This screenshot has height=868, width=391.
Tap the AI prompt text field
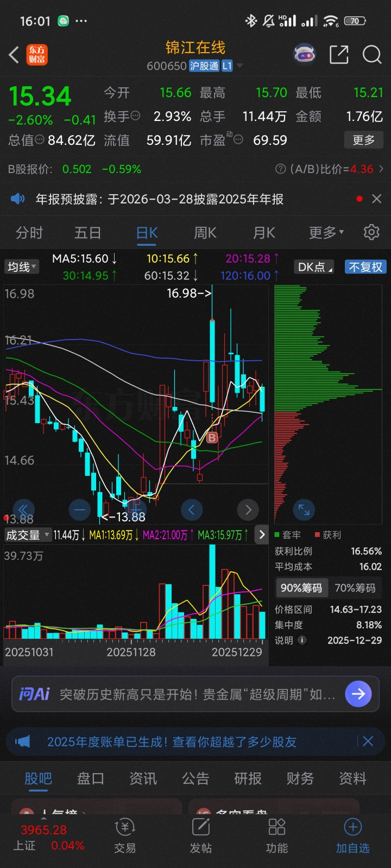click(x=198, y=694)
